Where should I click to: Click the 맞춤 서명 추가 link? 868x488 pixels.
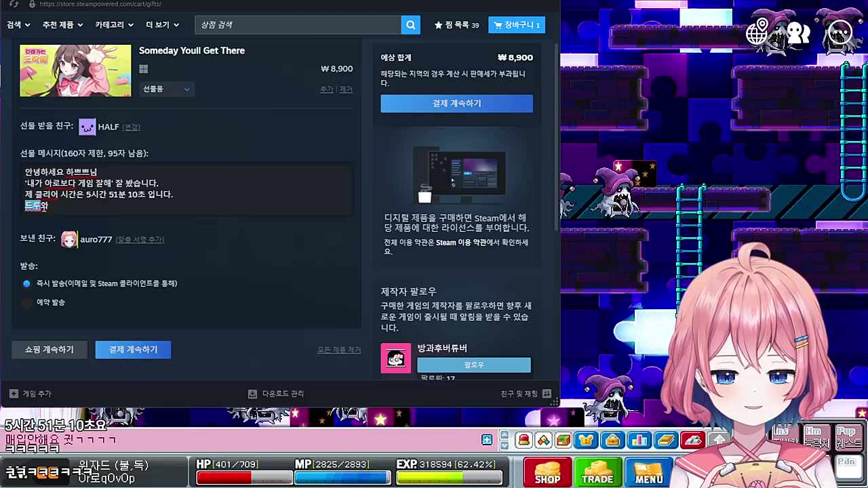pos(140,239)
